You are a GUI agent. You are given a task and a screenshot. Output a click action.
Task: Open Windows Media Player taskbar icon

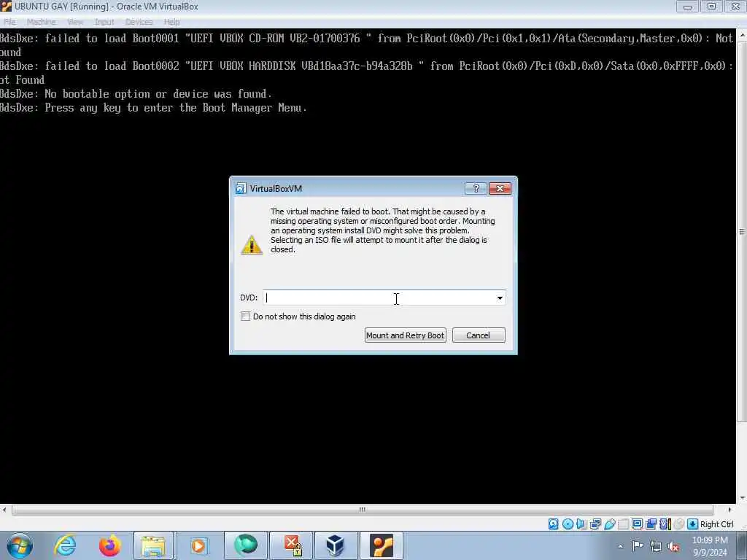coord(198,545)
